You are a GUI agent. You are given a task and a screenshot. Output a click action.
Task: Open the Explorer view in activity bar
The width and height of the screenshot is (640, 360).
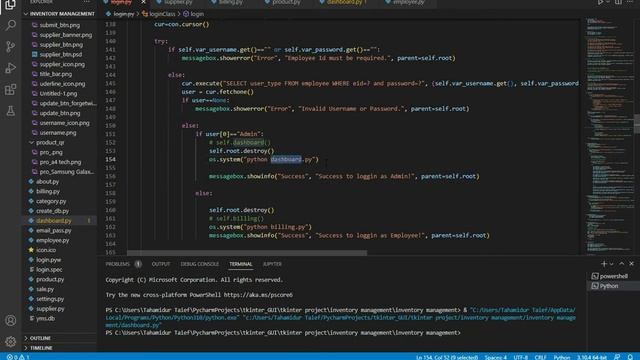point(10,5)
